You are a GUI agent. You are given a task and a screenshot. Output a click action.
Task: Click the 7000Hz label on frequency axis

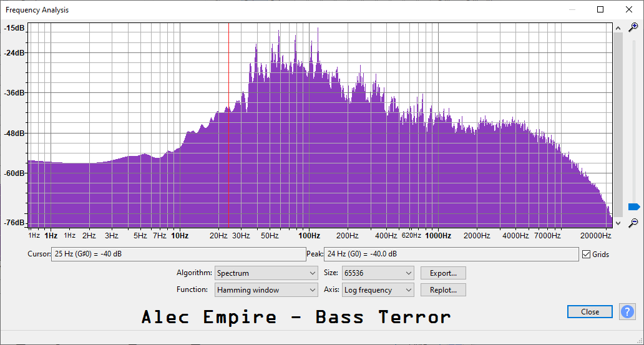547,236
